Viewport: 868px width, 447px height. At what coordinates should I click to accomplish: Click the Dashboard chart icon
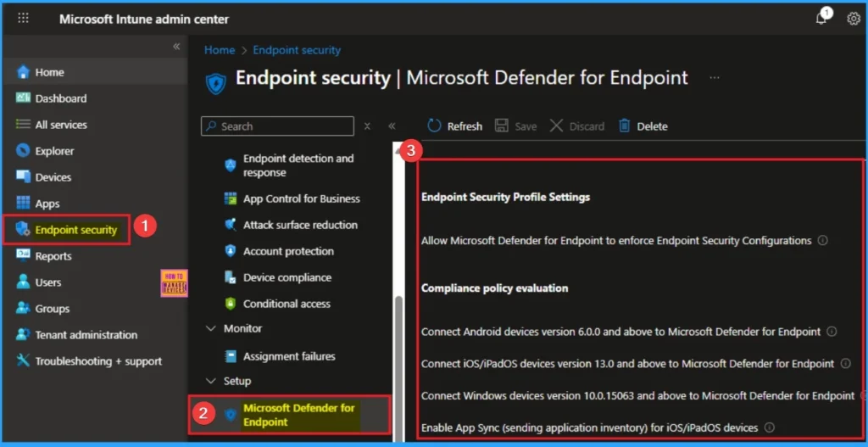pos(23,98)
